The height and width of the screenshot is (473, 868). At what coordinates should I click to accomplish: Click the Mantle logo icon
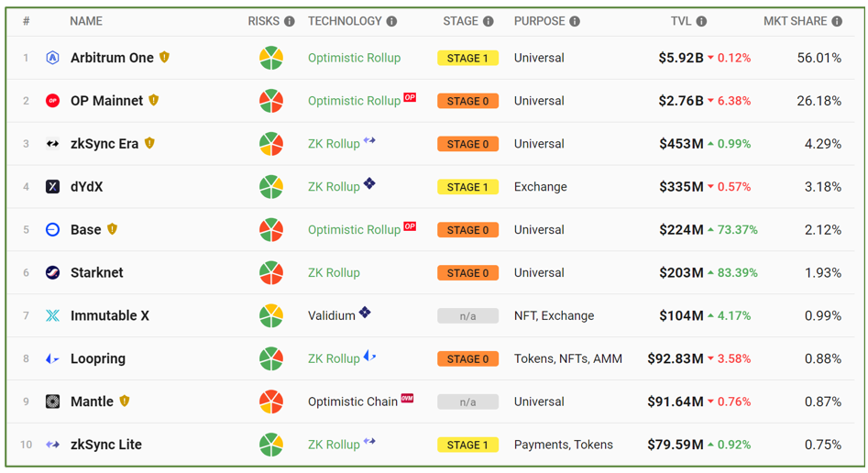pos(52,401)
